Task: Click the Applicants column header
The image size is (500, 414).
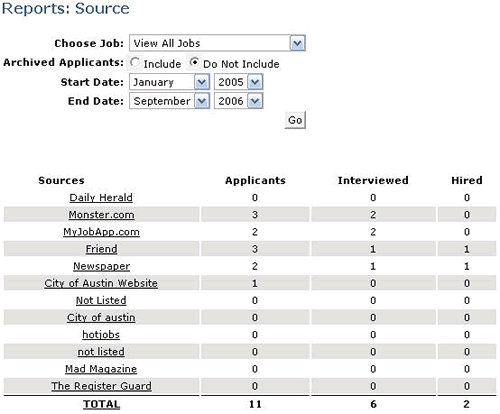Action: pyautogui.click(x=255, y=180)
